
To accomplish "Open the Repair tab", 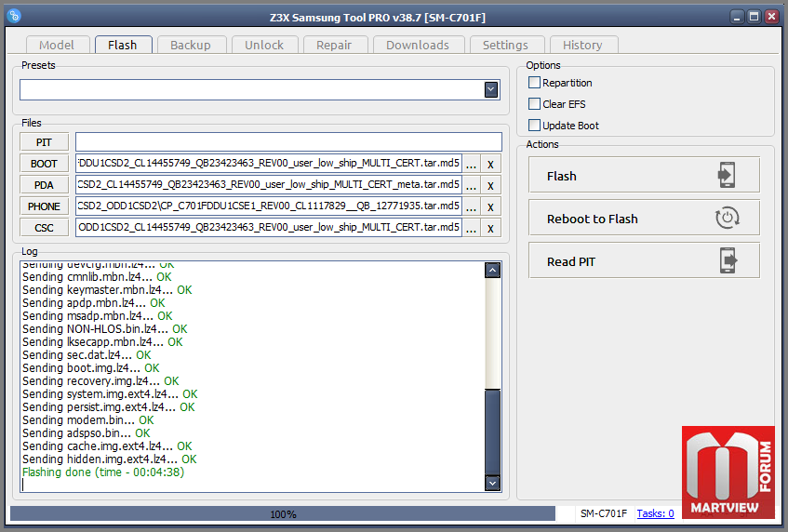I will coord(335,45).
